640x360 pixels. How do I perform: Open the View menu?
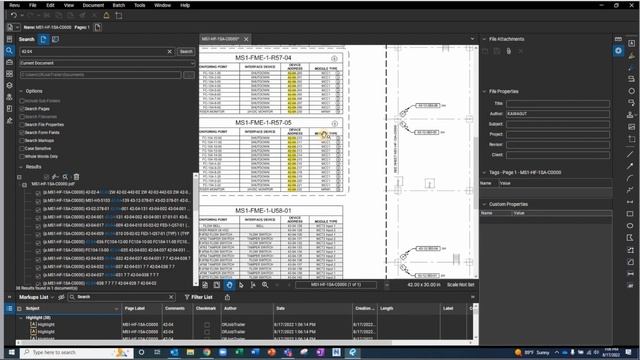[x=69, y=5]
